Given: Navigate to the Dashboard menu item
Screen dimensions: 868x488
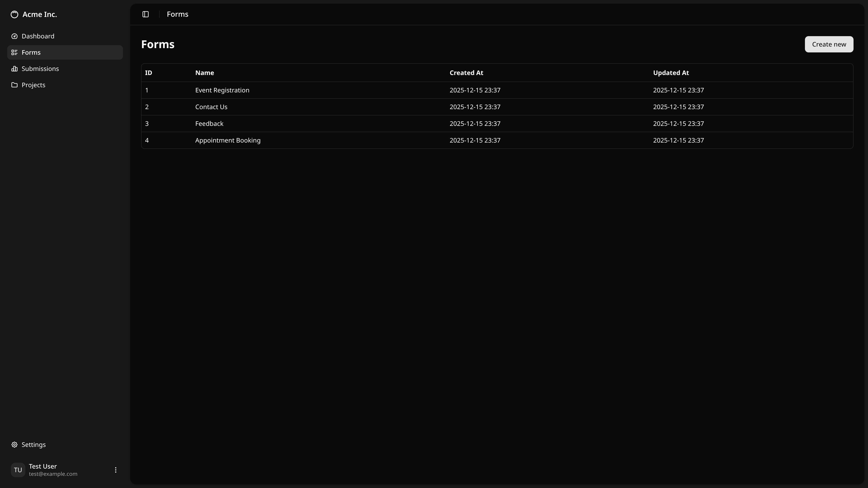Looking at the screenshot, I should pyautogui.click(x=37, y=36).
